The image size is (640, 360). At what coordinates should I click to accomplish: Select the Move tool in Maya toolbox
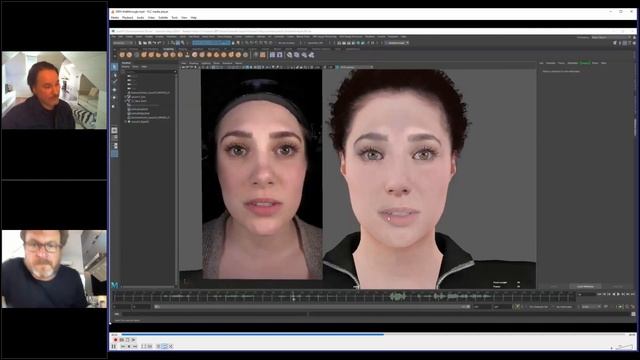tap(114, 90)
